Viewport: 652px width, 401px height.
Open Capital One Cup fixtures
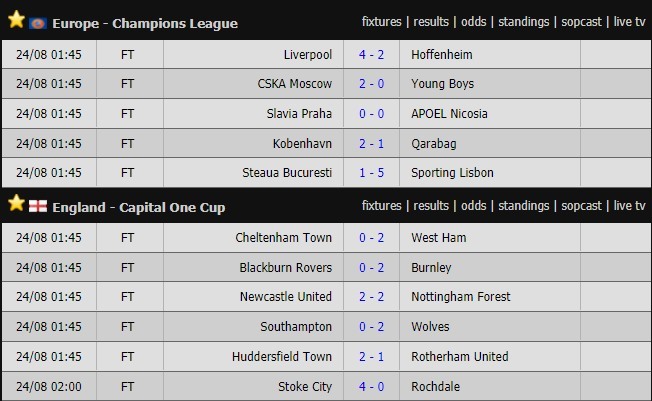382,206
